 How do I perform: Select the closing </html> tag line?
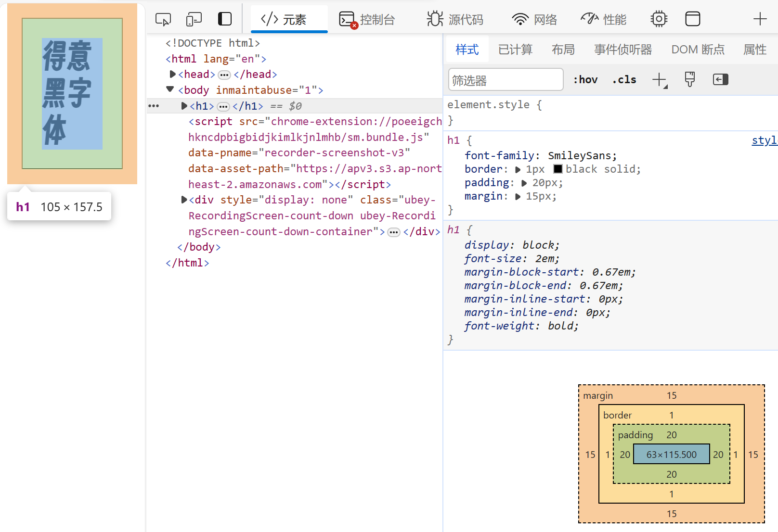point(187,263)
